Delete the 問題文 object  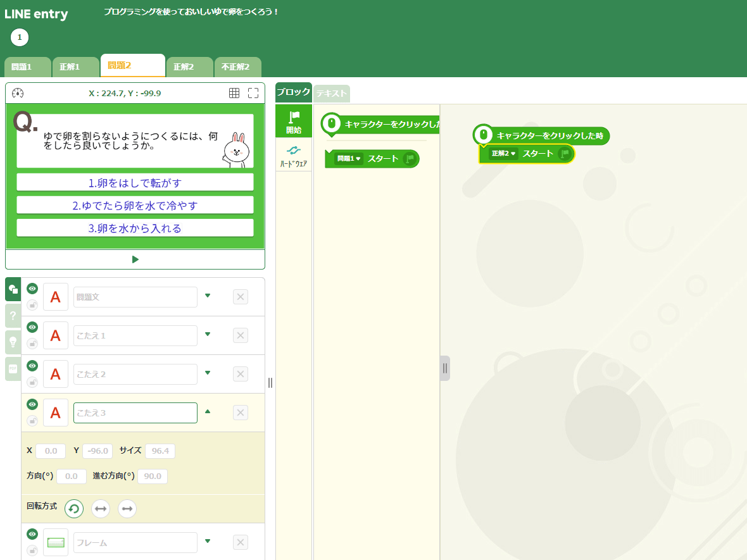241,297
